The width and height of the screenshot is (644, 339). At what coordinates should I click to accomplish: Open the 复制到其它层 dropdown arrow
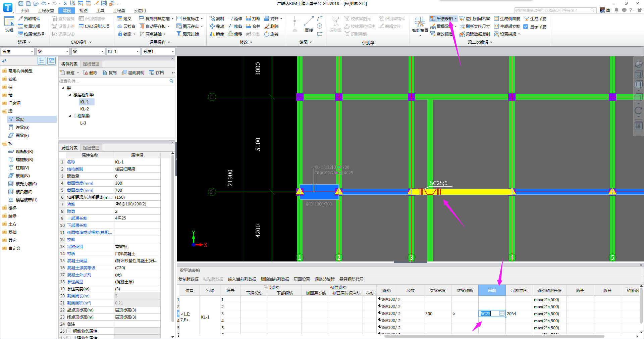172,19
